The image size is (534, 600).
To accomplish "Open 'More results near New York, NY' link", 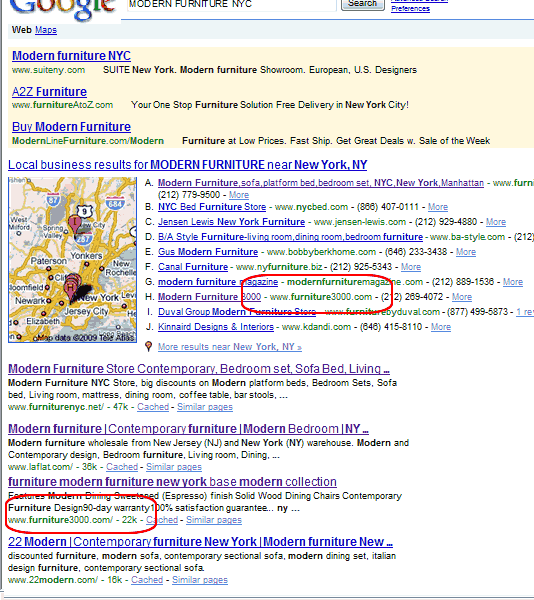I will coord(230,347).
